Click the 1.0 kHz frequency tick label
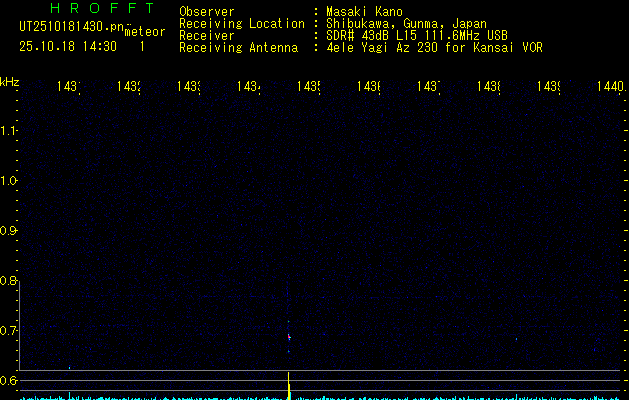Screen dimensions: 629x400 tap(8, 181)
